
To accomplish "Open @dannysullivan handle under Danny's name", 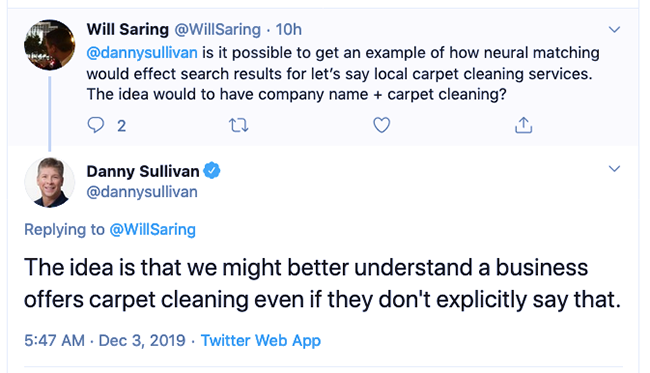I will coord(142,192).
